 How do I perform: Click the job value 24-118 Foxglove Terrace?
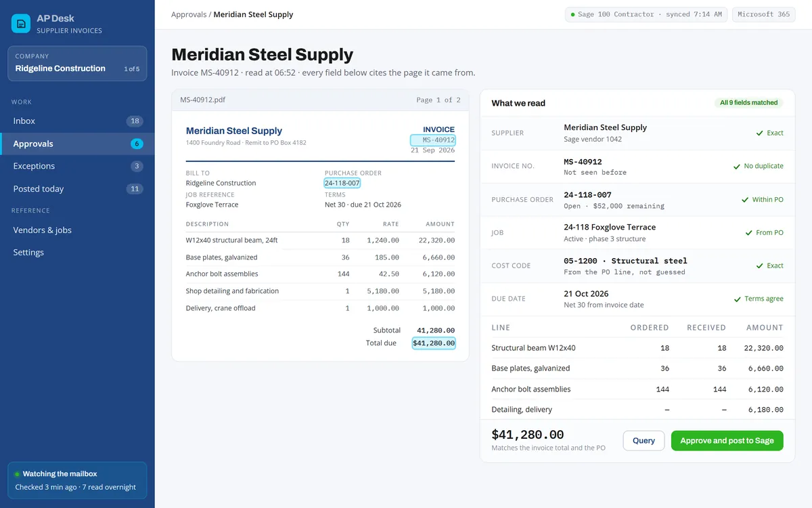pyautogui.click(x=610, y=227)
